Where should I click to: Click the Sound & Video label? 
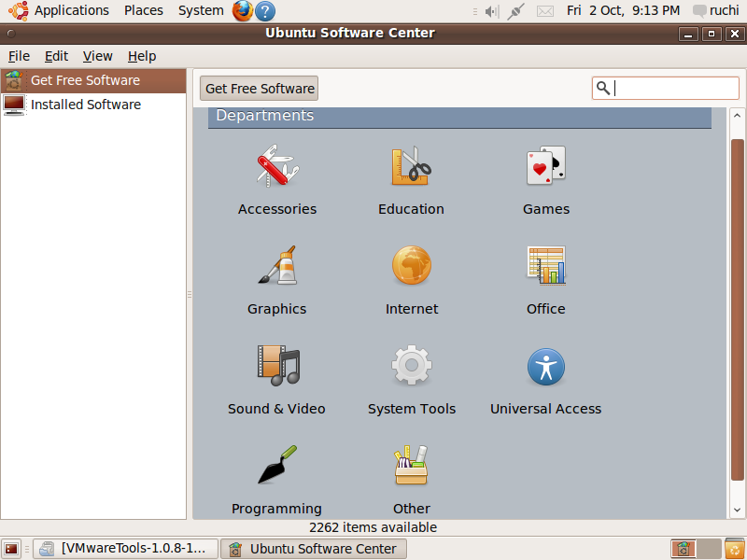[276, 409]
